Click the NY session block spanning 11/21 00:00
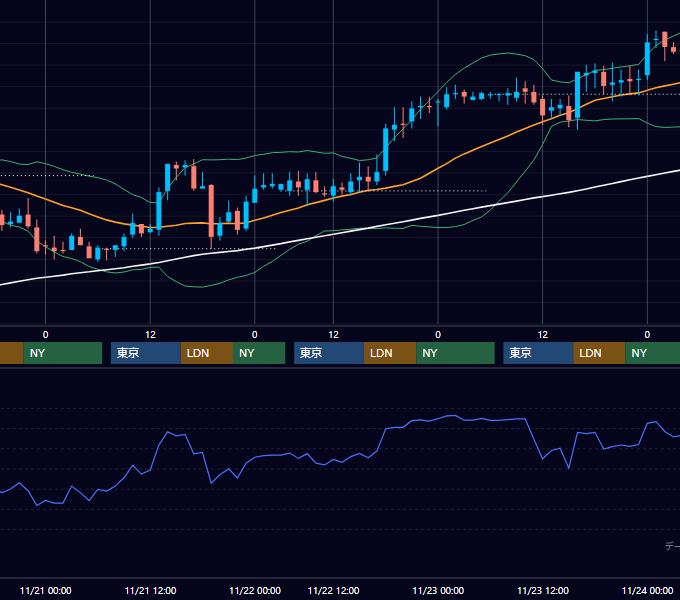This screenshot has width=680, height=600. tap(62, 353)
